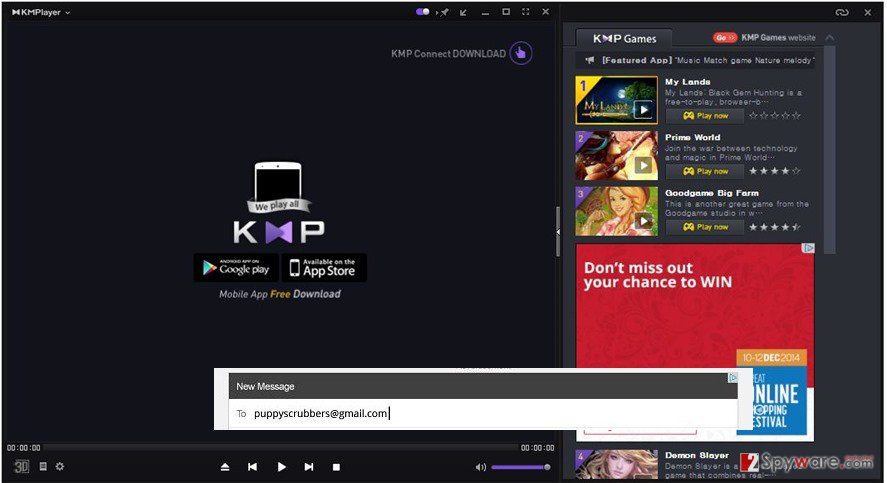Click the My Lands game thumbnail

point(617,100)
